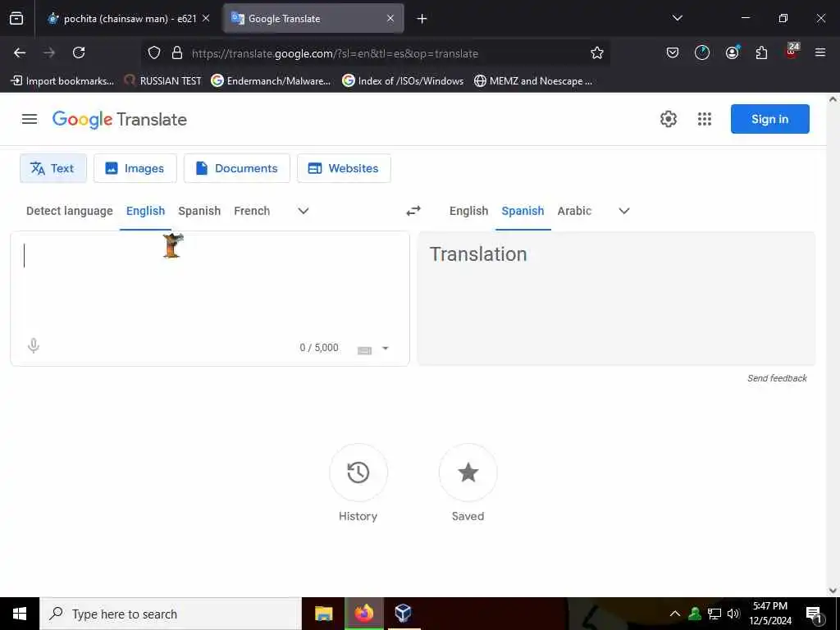Switch to Documents translation
The height and width of the screenshot is (630, 840).
pos(237,168)
